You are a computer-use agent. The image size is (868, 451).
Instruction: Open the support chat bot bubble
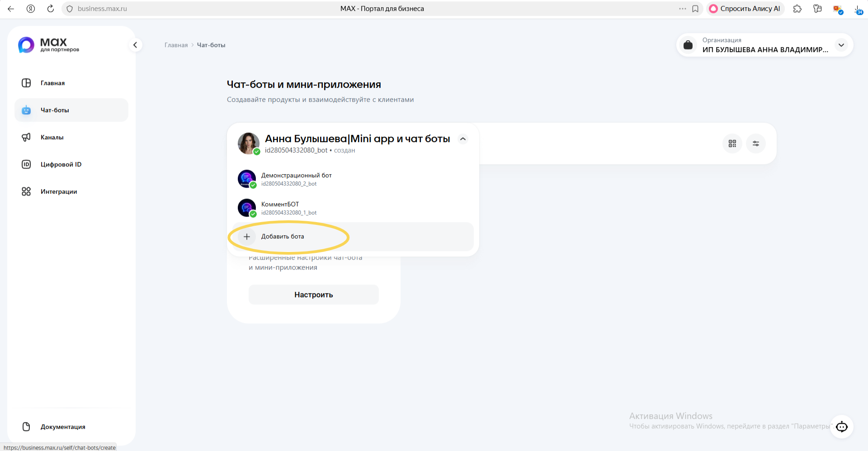click(x=842, y=427)
